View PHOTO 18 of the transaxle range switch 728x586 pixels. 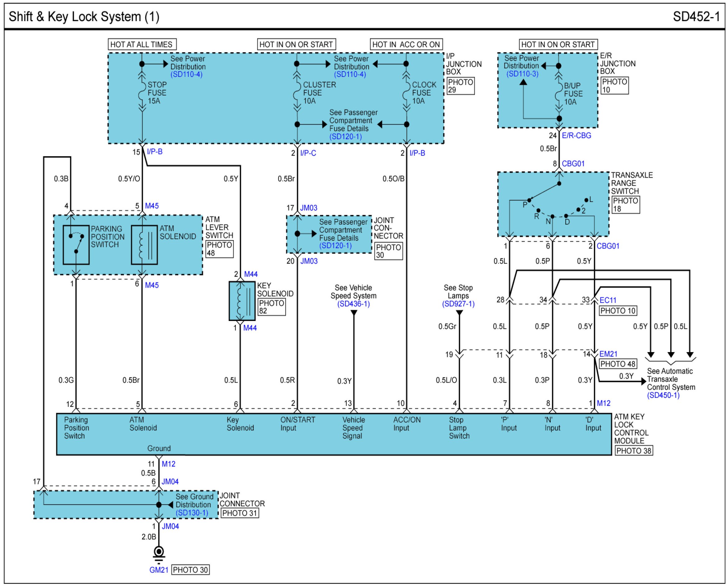coord(625,205)
